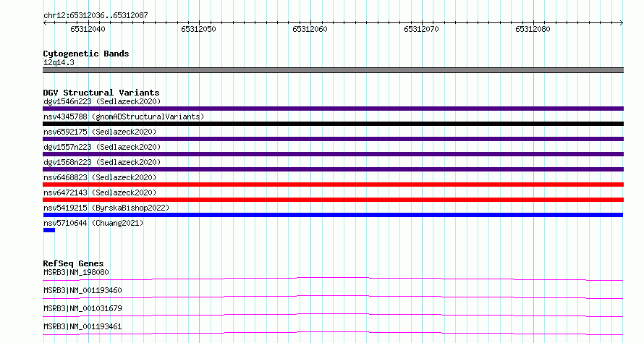Viewport: 644px width, 343px height.
Task: Select the short blue bar for nsv5710644
Action: [49, 230]
